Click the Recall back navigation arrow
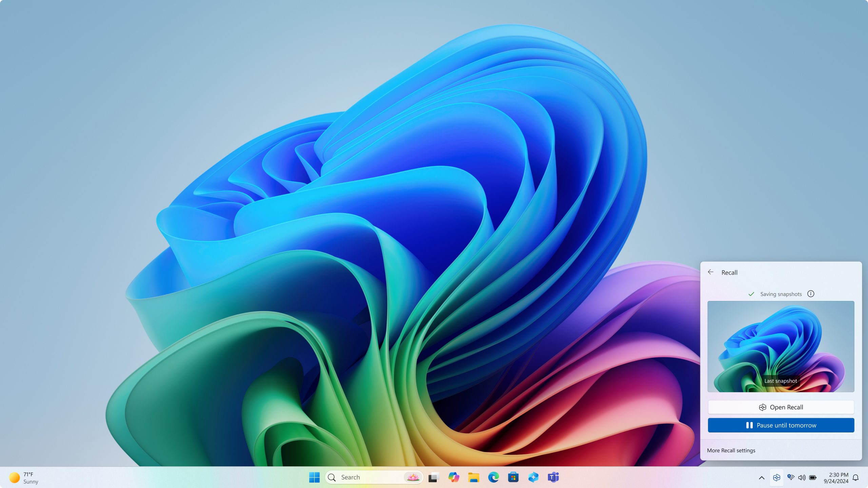Viewport: 868px width, 488px height. [x=711, y=272]
